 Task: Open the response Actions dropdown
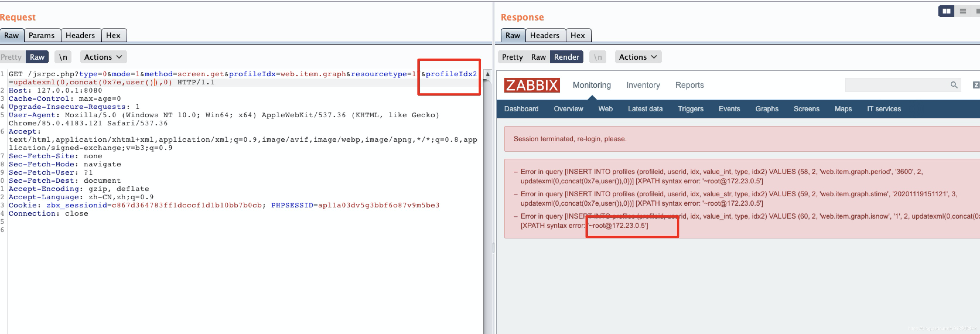[x=638, y=57]
